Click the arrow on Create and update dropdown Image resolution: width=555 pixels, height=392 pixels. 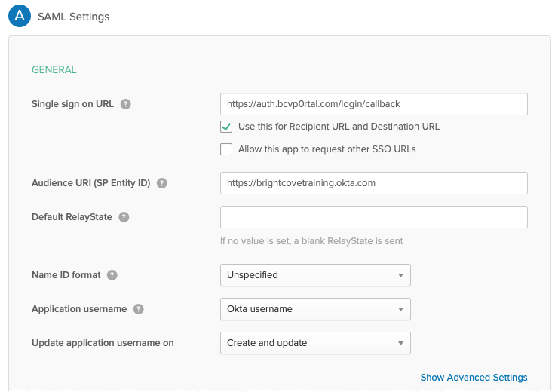coord(400,344)
